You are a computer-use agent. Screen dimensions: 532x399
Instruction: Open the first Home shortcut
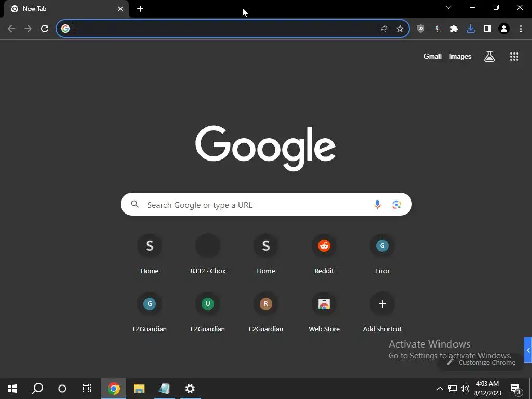point(150,254)
